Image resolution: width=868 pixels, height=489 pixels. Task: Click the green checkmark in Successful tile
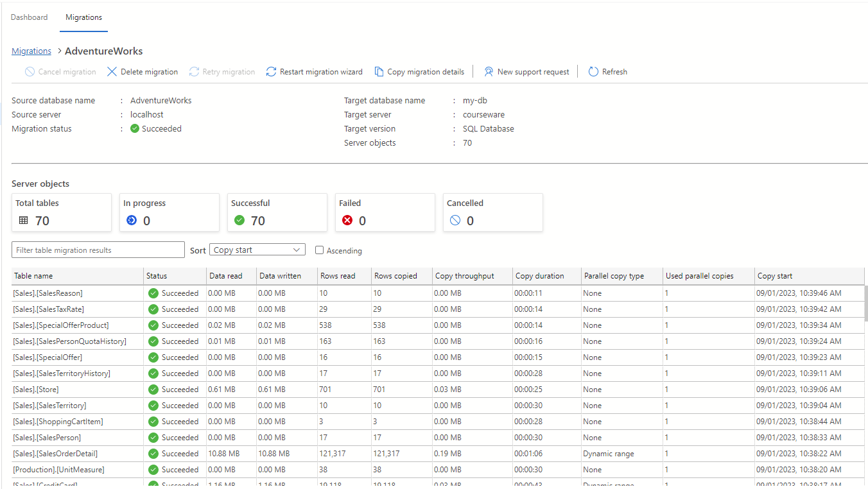[239, 219]
